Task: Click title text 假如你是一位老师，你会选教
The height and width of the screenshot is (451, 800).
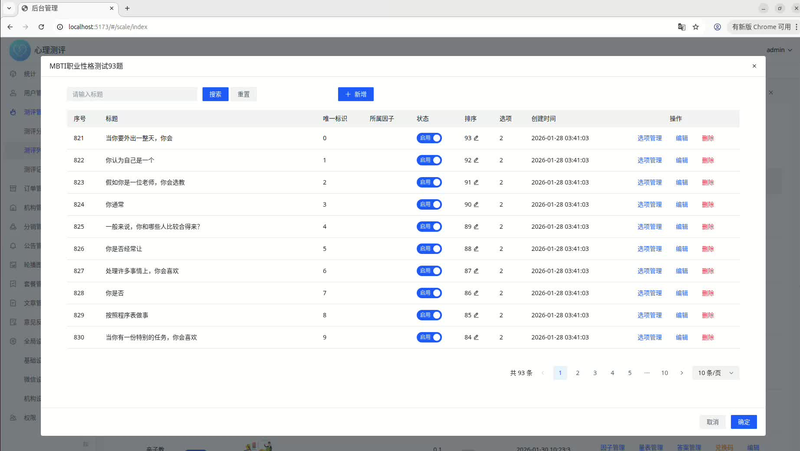Action: point(145,182)
